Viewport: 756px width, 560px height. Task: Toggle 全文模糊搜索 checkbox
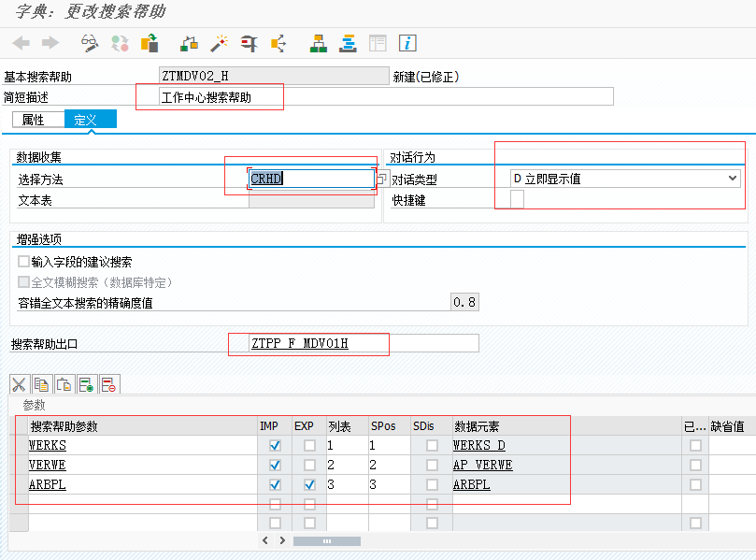tap(23, 281)
